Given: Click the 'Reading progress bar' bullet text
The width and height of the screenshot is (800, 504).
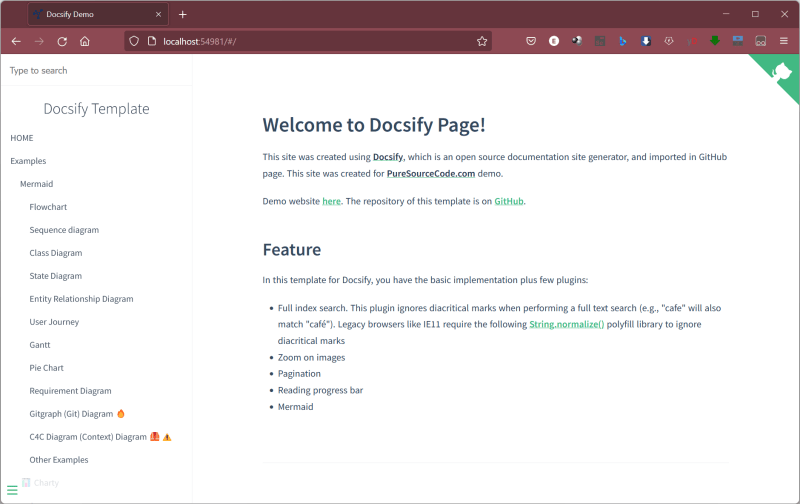Looking at the screenshot, I should pos(320,390).
